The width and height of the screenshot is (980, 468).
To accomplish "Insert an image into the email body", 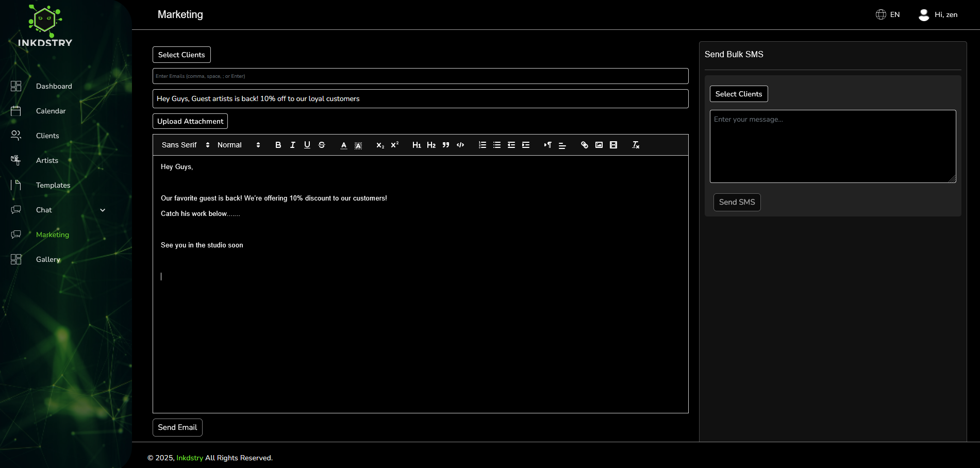I will pyautogui.click(x=599, y=145).
